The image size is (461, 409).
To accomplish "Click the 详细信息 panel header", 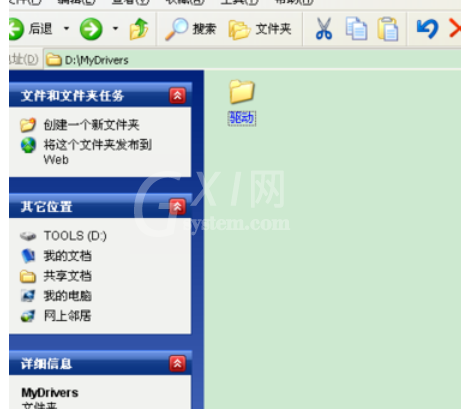I will 100,363.
